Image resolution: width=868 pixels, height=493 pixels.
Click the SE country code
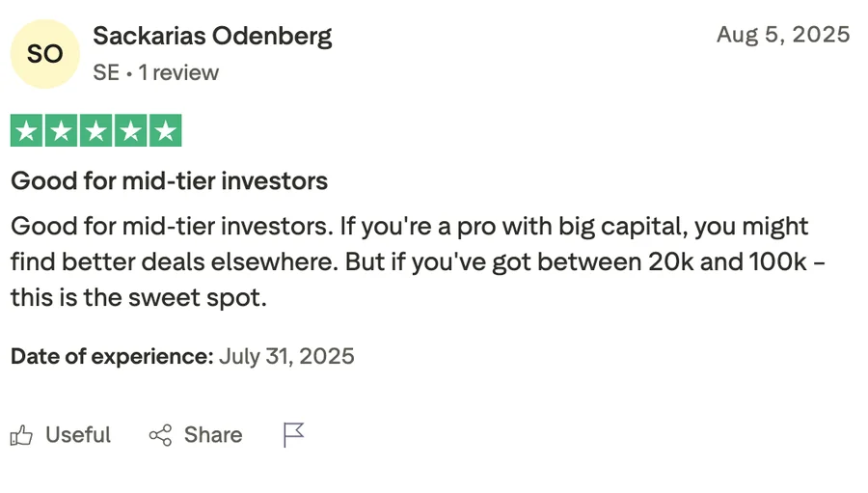[105, 73]
